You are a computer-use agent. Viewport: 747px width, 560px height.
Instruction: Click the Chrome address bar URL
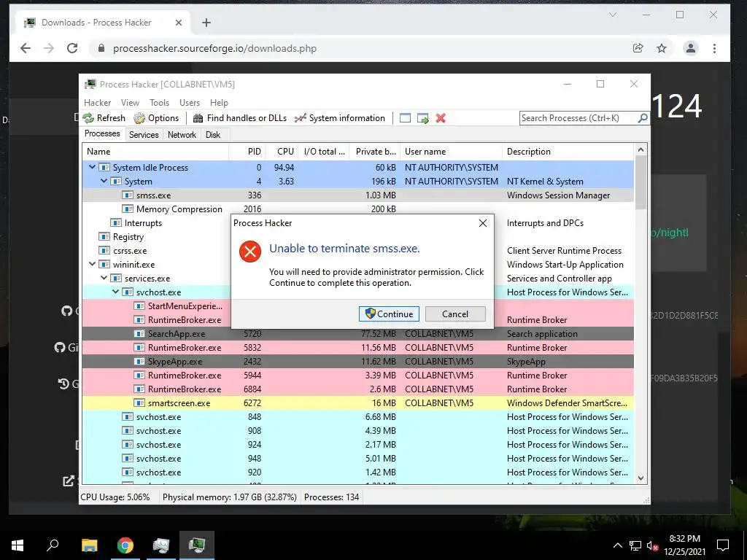(215, 48)
